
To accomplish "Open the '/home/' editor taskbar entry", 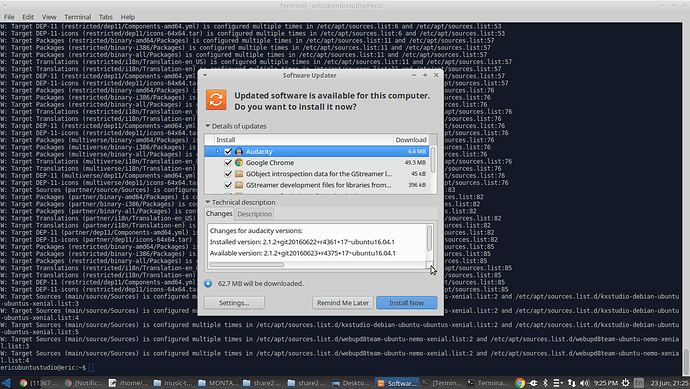I will point(129,383).
